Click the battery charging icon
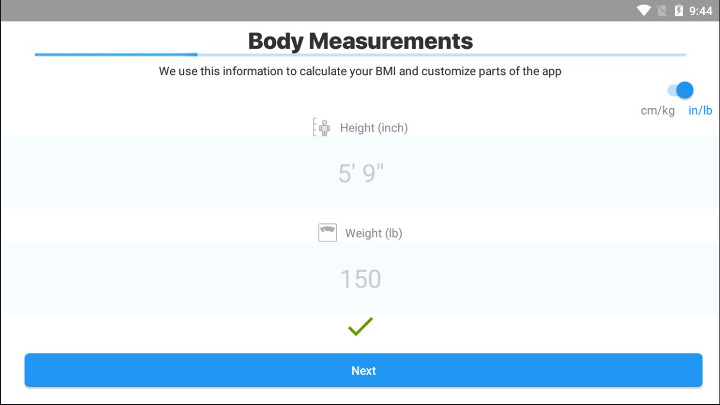 pyautogui.click(x=679, y=10)
